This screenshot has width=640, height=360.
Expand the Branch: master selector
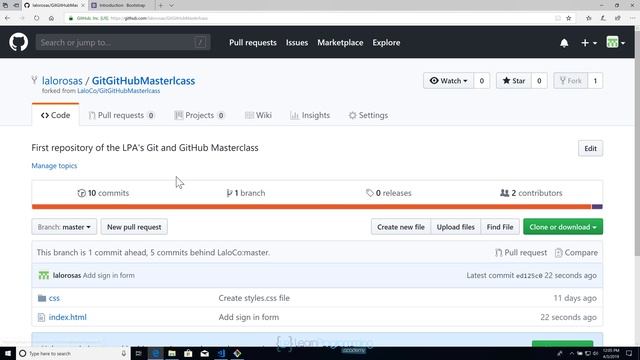click(x=64, y=227)
